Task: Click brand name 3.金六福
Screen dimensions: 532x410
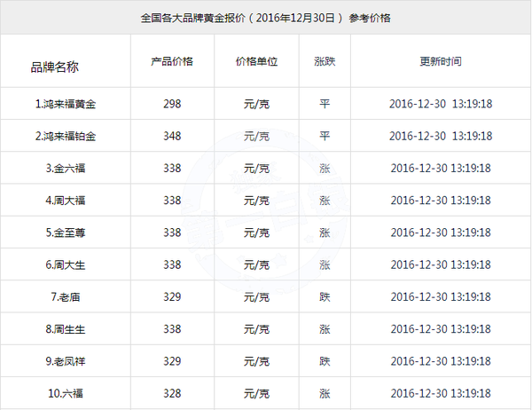Action: point(66,168)
